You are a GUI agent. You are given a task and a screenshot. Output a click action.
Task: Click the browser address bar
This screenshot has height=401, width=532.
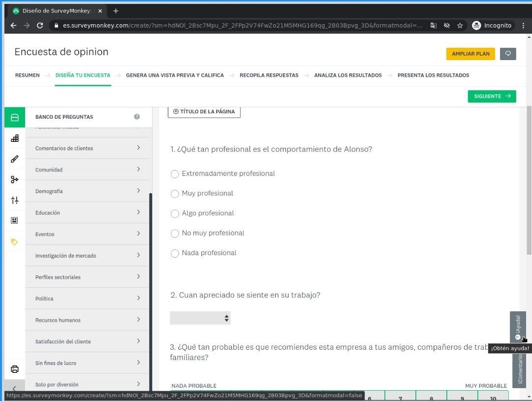click(243, 26)
